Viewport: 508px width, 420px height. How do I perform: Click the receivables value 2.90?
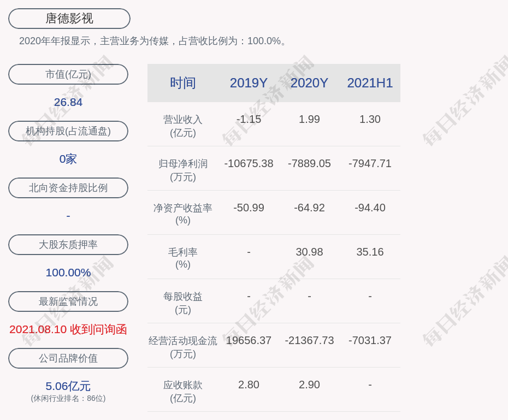point(309,384)
